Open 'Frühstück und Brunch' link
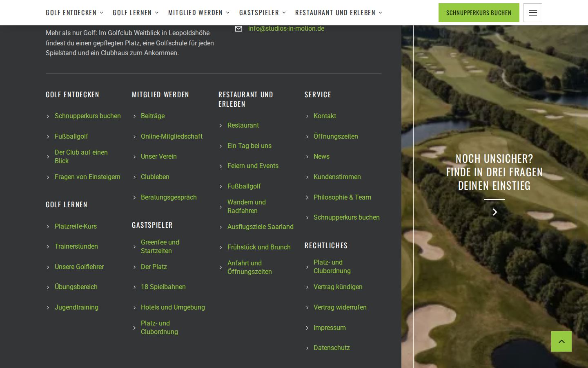The image size is (588, 368). (259, 247)
